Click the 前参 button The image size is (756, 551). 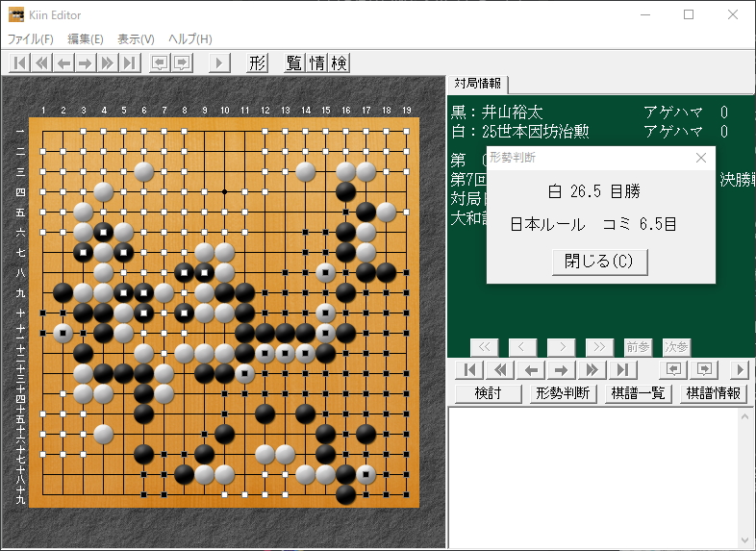point(638,347)
